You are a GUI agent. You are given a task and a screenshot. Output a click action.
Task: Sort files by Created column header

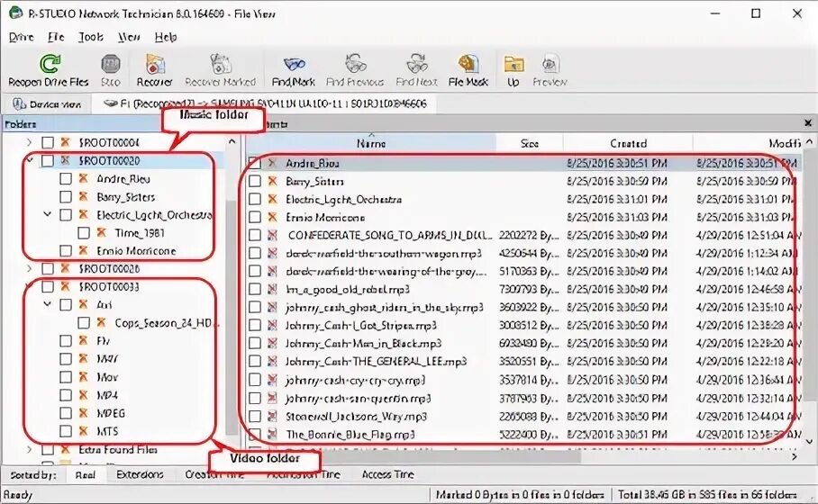coord(628,143)
